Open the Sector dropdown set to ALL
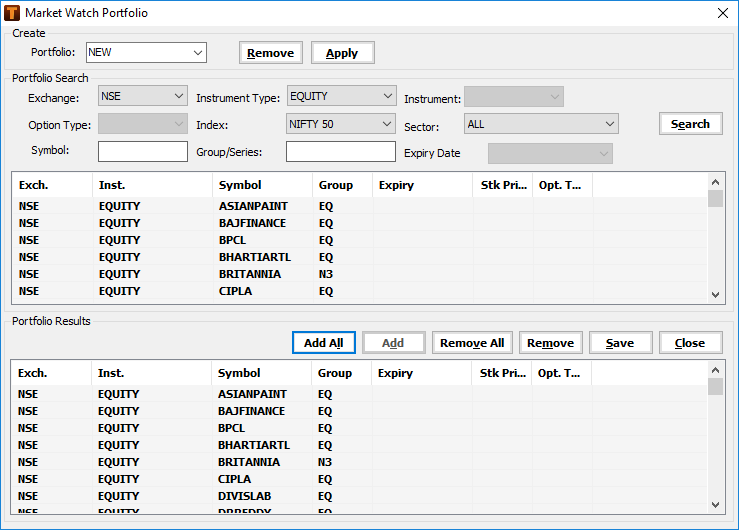Image resolution: width=739 pixels, height=530 pixels. (x=541, y=124)
